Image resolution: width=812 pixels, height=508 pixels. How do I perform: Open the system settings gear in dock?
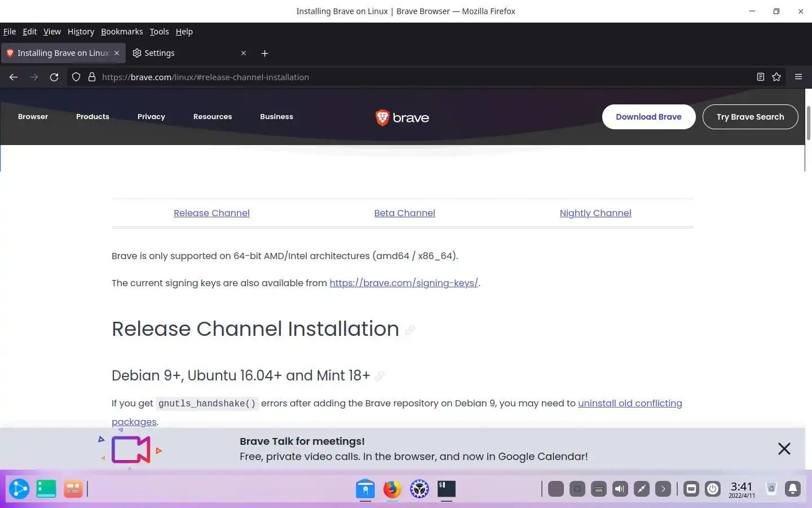pos(420,489)
